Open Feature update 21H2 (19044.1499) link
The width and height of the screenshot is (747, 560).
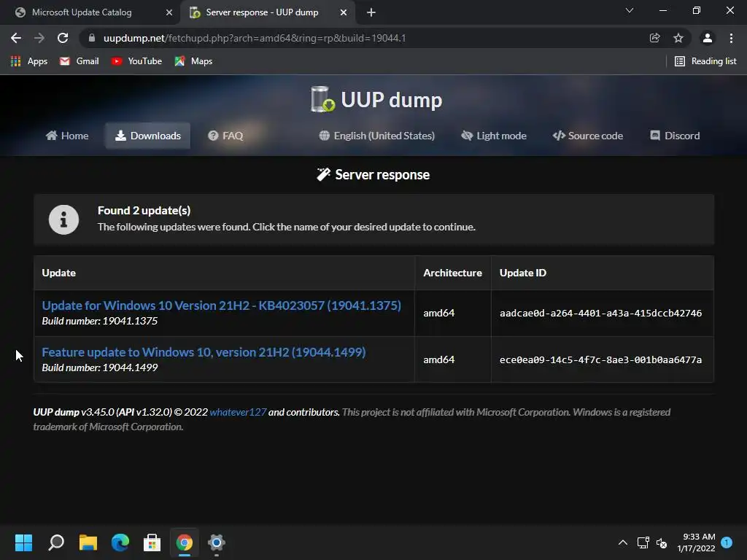pos(204,352)
